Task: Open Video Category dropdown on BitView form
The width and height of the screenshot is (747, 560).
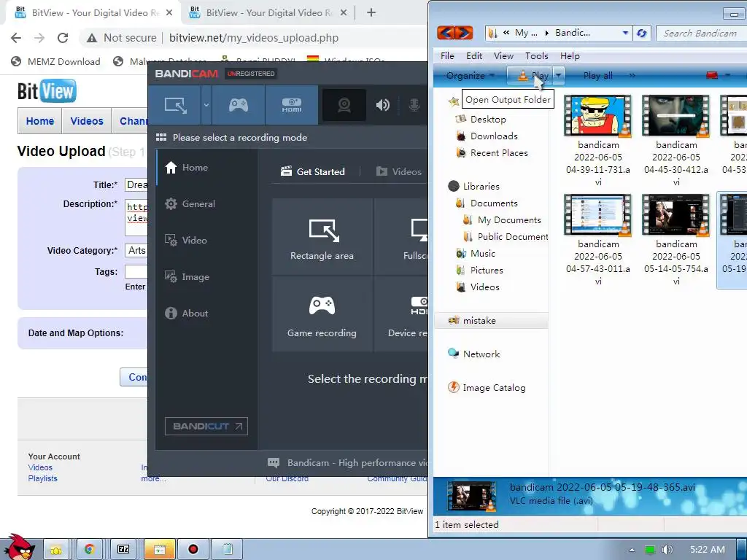Action: click(136, 251)
